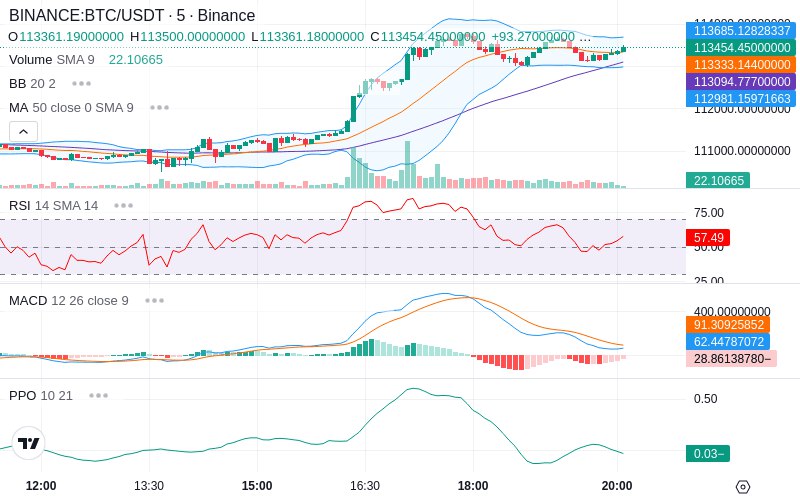Click the green 0.03 PPO value label
This screenshot has width=800, height=500.
[x=708, y=454]
